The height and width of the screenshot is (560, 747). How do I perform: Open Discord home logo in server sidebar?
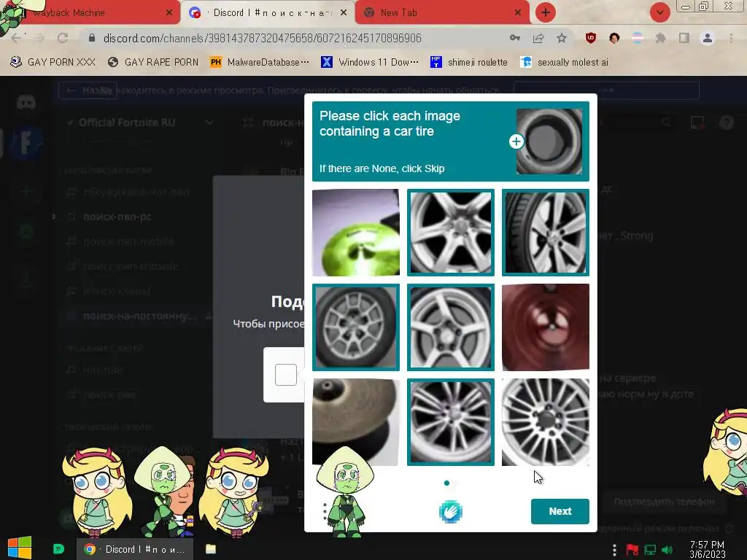click(26, 102)
